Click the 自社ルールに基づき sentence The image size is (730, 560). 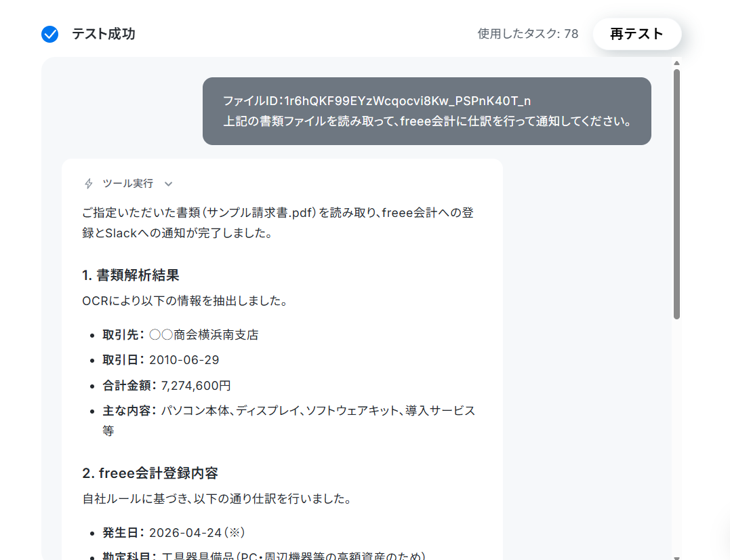pos(216,498)
